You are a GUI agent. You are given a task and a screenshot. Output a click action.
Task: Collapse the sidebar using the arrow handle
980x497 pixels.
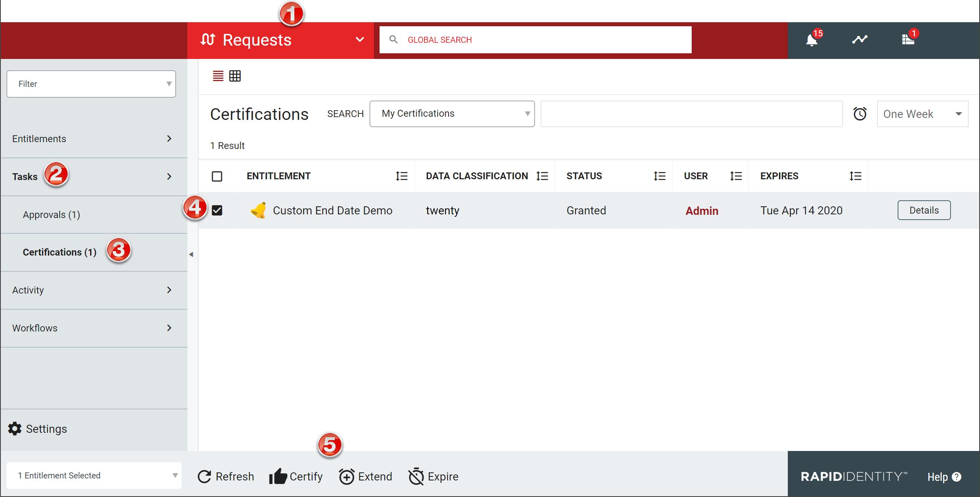point(191,254)
